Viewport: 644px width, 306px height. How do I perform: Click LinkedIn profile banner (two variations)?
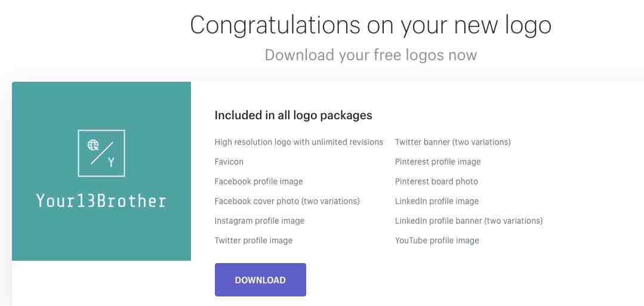(469, 221)
